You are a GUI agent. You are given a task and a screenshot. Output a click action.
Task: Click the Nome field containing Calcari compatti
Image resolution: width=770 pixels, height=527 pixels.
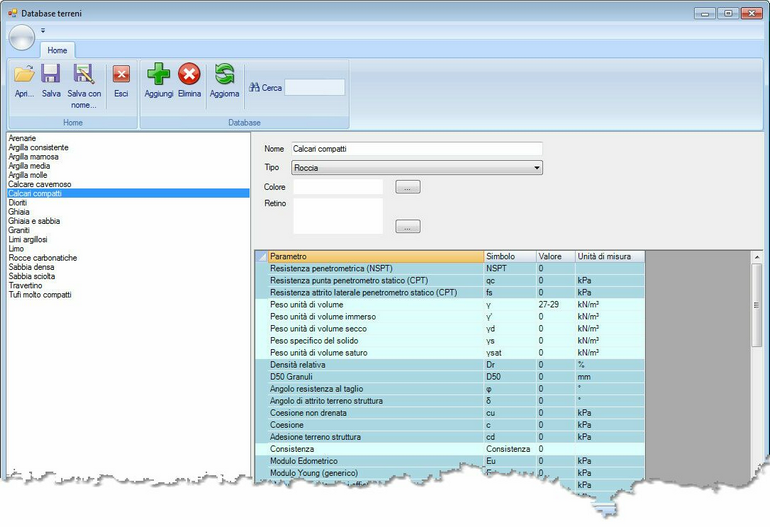tap(416, 149)
